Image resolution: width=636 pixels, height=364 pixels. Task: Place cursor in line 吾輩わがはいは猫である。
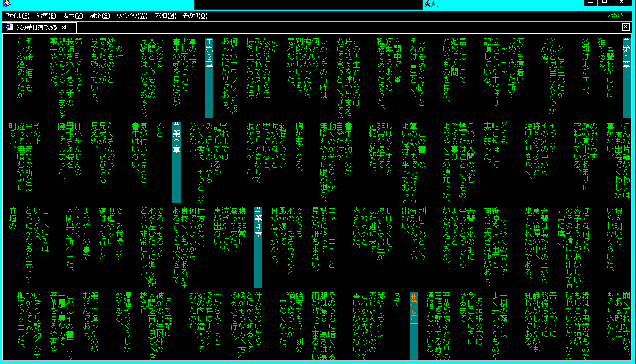point(606,68)
